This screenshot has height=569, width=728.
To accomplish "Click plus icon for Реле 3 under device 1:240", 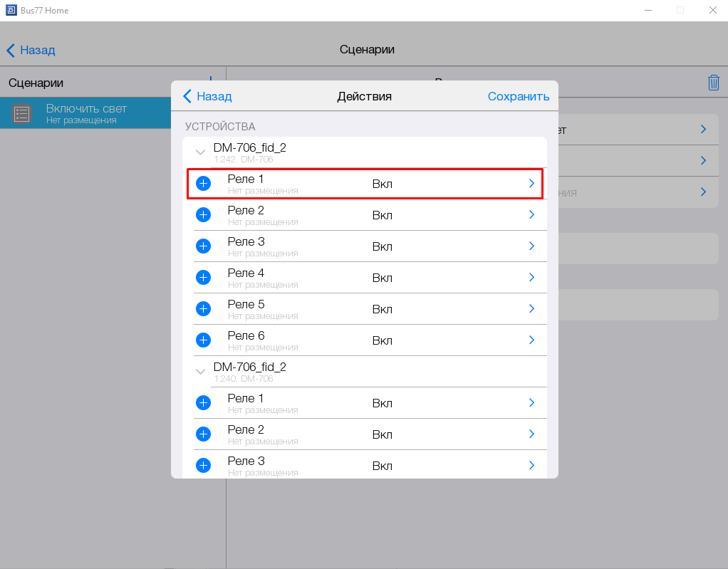I will pos(203,466).
